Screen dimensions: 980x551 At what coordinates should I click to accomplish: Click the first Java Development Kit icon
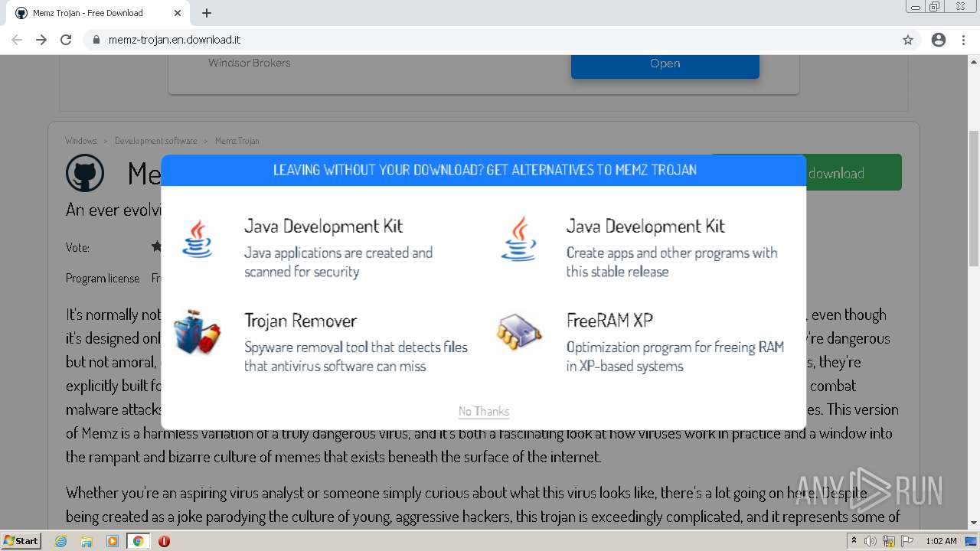point(198,239)
